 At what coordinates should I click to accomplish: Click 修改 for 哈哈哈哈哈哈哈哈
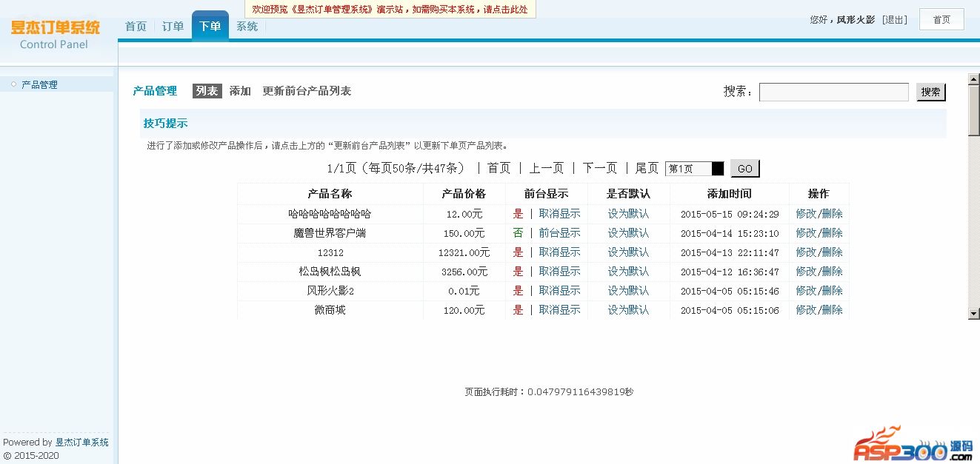pos(806,214)
